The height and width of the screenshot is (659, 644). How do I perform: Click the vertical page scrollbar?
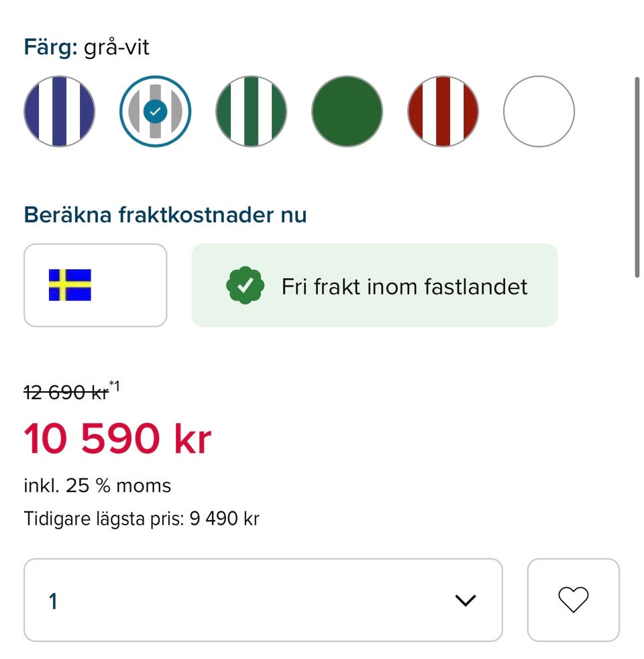point(637,176)
